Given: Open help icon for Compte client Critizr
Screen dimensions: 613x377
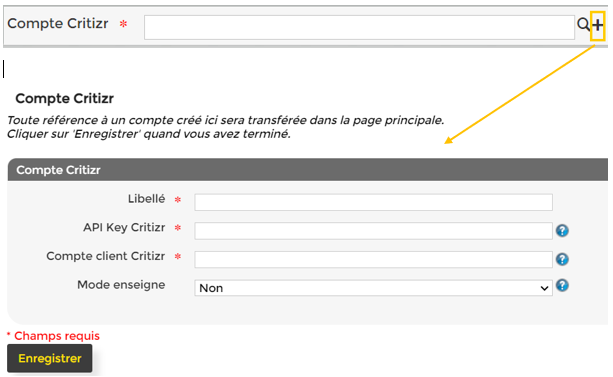Looking at the screenshot, I should click(x=562, y=259).
